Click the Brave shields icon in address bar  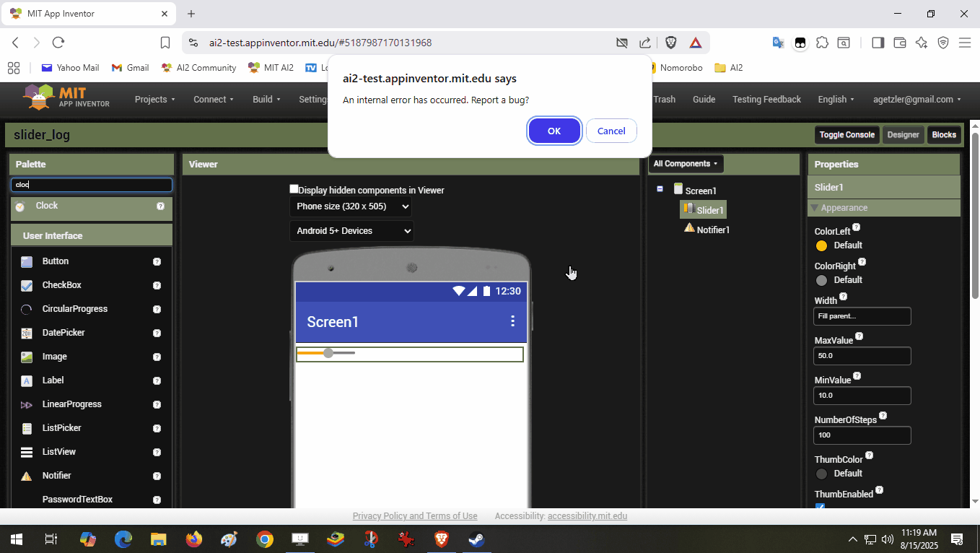[670, 43]
